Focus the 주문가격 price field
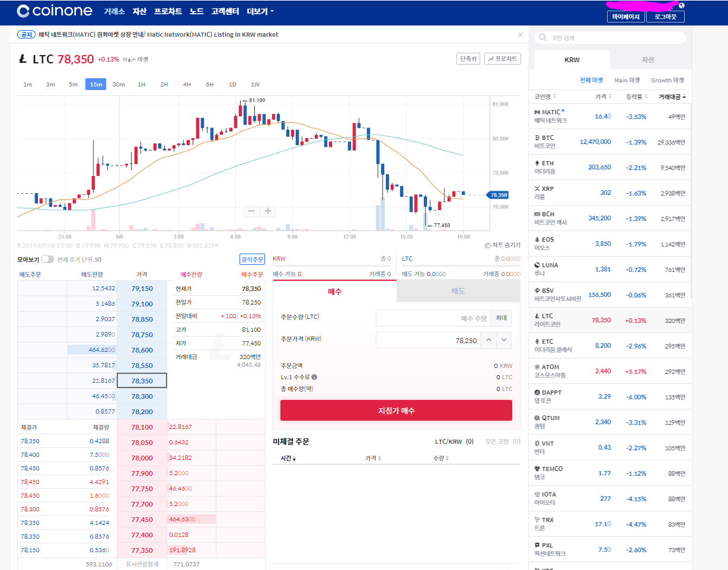The image size is (728, 570). pos(428,340)
